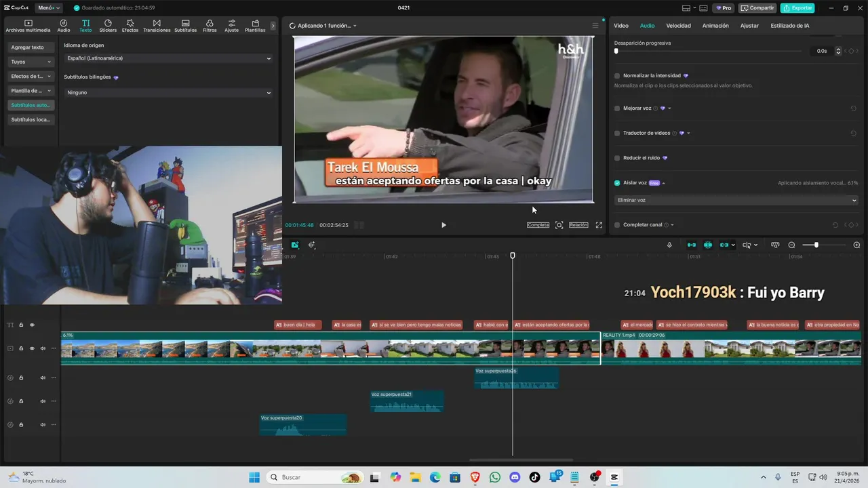This screenshot has height=488, width=868.
Task: Open the Audio library tab icon
Action: coord(63,26)
